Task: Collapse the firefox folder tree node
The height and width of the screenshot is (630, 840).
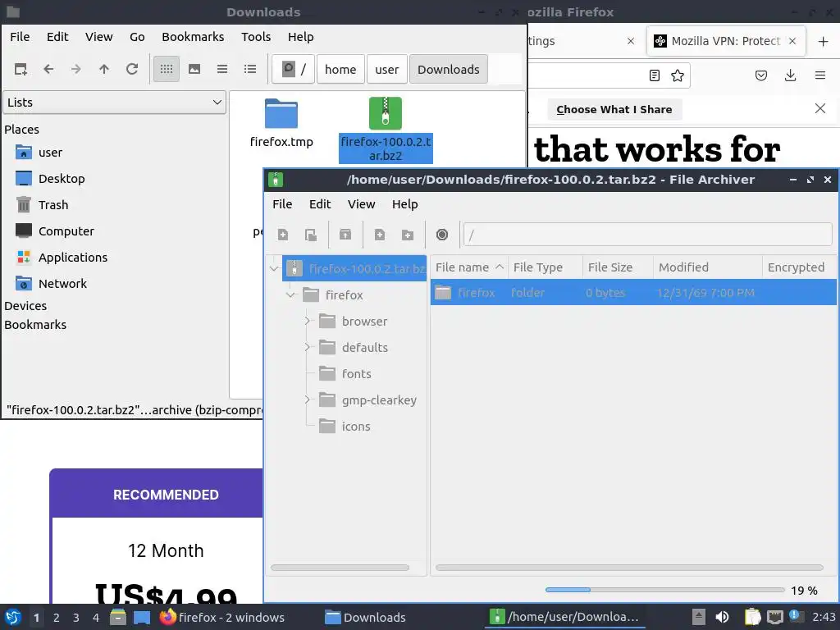Action: 291,295
